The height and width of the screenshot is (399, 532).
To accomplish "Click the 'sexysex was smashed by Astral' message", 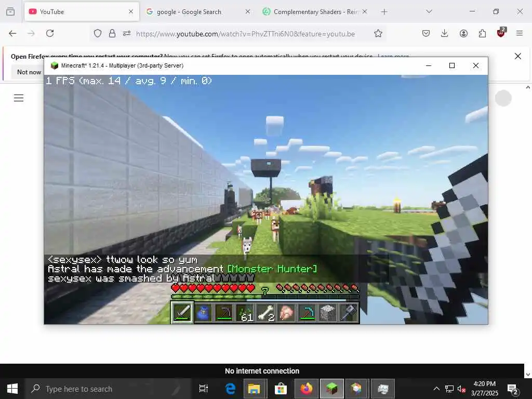I will (131, 278).
